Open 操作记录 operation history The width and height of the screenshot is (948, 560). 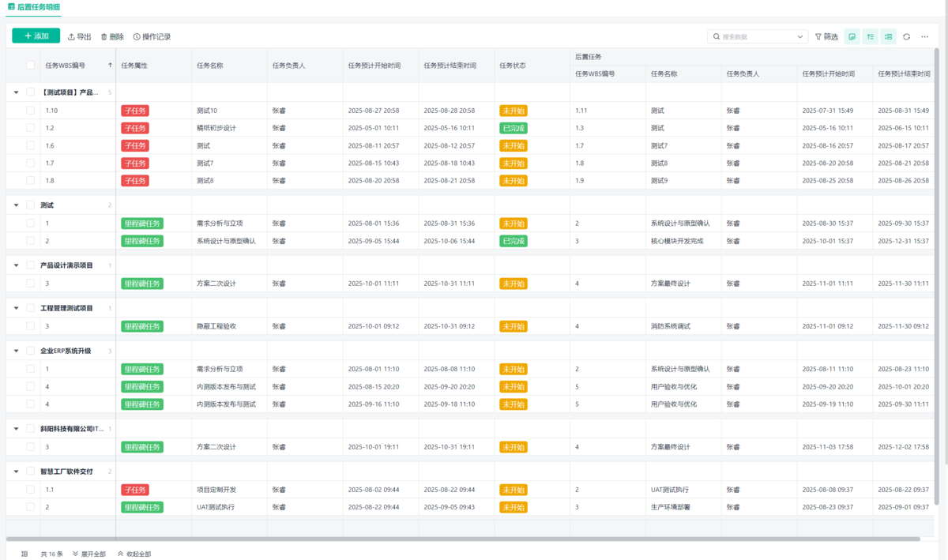click(152, 36)
